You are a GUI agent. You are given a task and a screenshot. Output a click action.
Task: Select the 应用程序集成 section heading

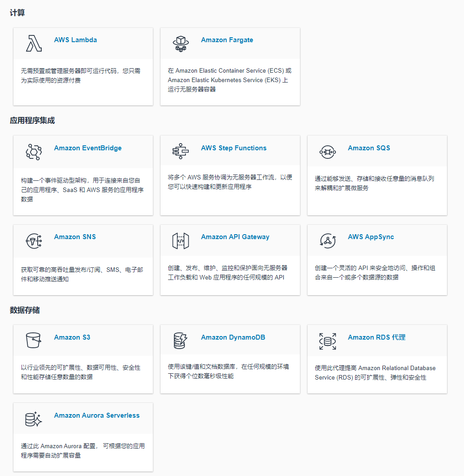32,121
